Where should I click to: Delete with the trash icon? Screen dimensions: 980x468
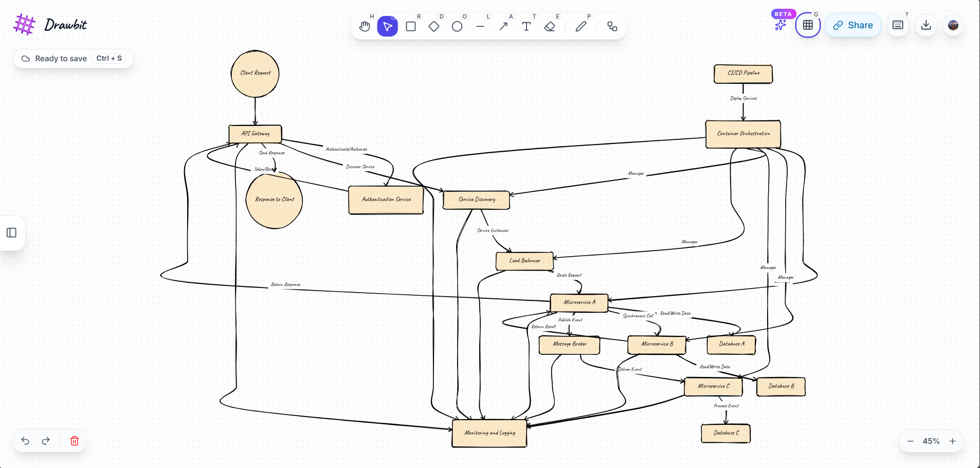tap(74, 441)
